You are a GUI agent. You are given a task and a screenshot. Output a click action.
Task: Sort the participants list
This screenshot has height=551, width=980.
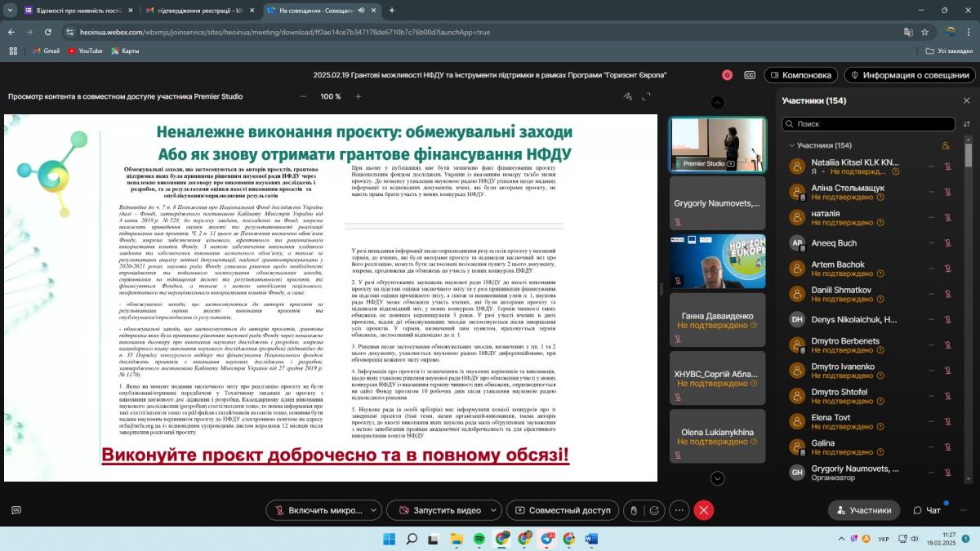pos(967,124)
